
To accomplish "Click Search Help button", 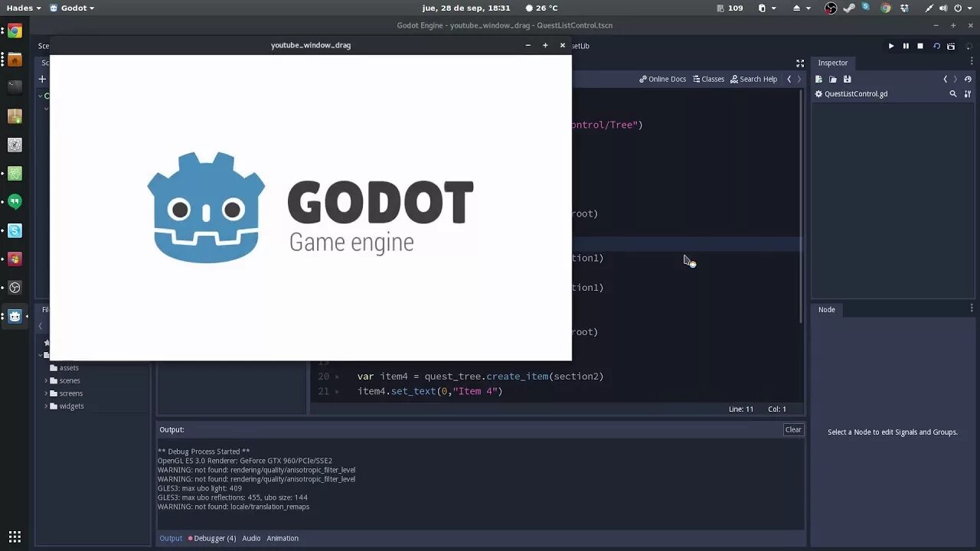I will pyautogui.click(x=753, y=79).
